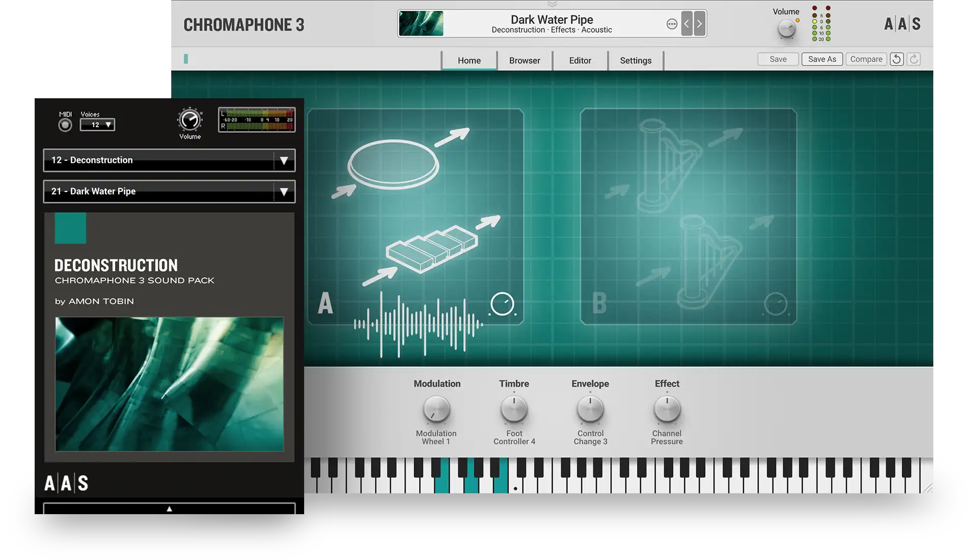Click the undo arrow icon
This screenshot has width=968, height=560.
(897, 59)
